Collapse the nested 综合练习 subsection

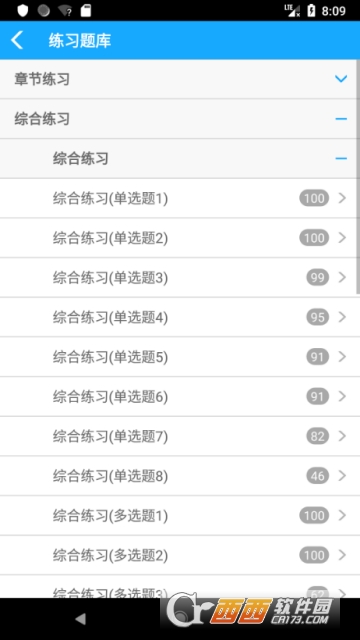coord(341,158)
